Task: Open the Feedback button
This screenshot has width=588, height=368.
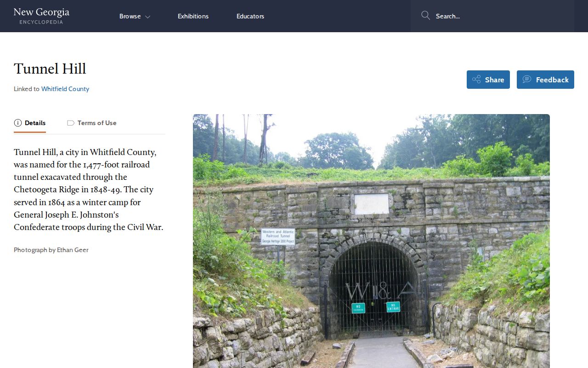Action: [x=545, y=80]
